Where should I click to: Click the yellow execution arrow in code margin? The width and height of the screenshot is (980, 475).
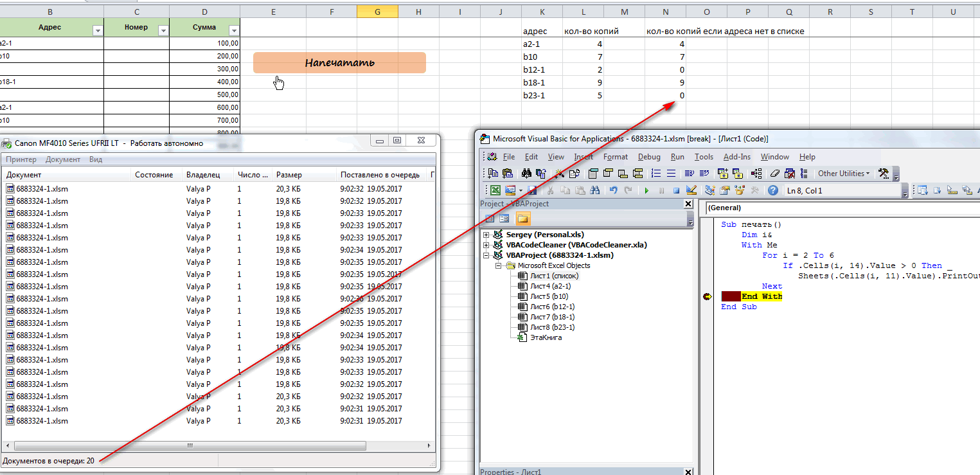click(708, 296)
